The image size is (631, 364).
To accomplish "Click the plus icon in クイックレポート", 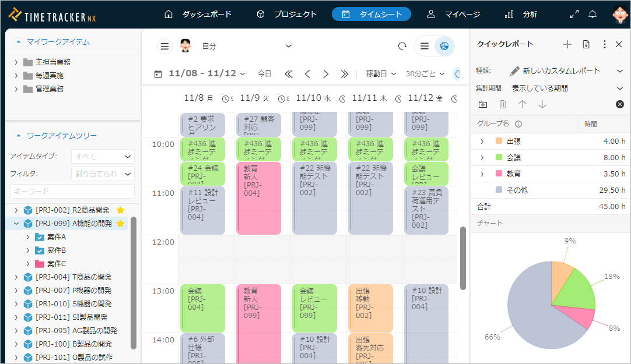I will coord(567,44).
